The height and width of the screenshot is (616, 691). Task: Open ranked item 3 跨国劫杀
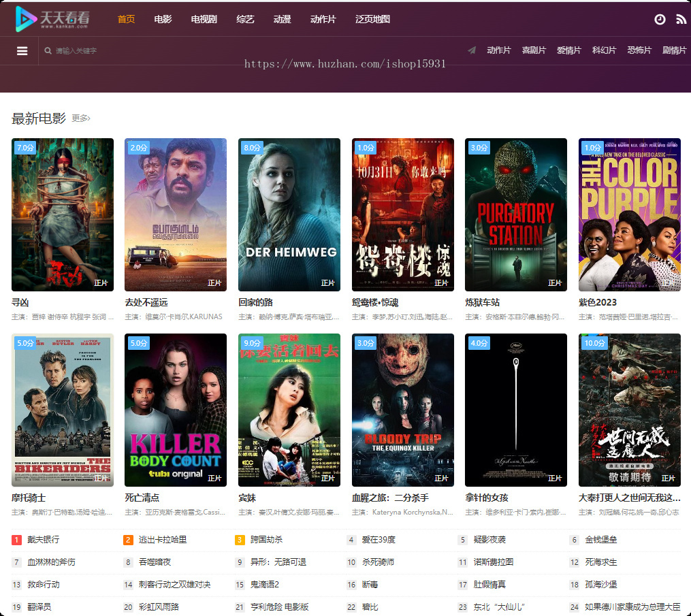tap(267, 540)
